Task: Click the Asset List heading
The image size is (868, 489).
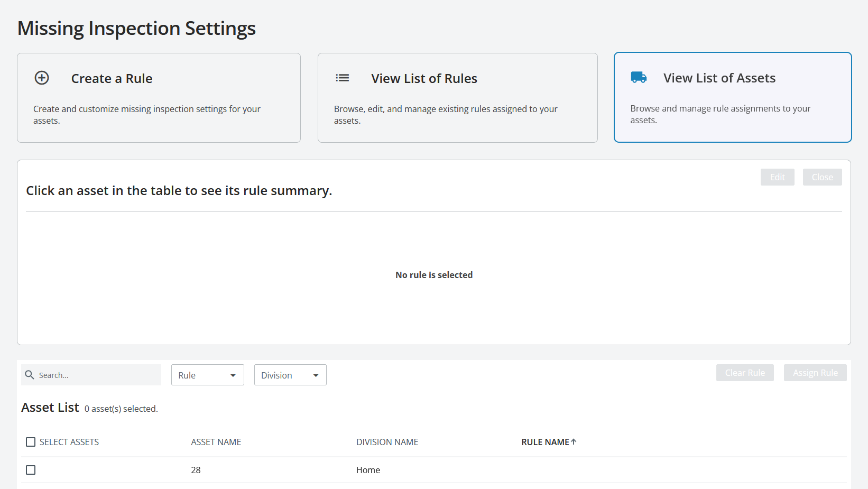Action: pyautogui.click(x=50, y=408)
